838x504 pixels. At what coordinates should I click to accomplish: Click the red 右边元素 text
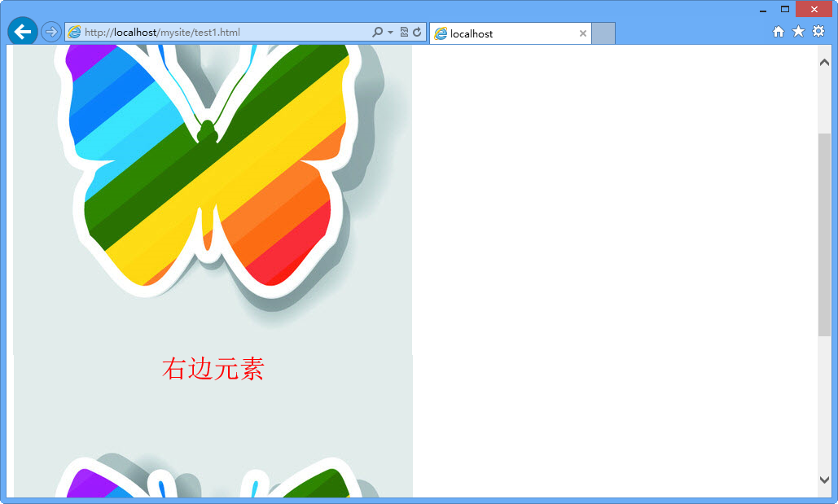[x=213, y=369]
